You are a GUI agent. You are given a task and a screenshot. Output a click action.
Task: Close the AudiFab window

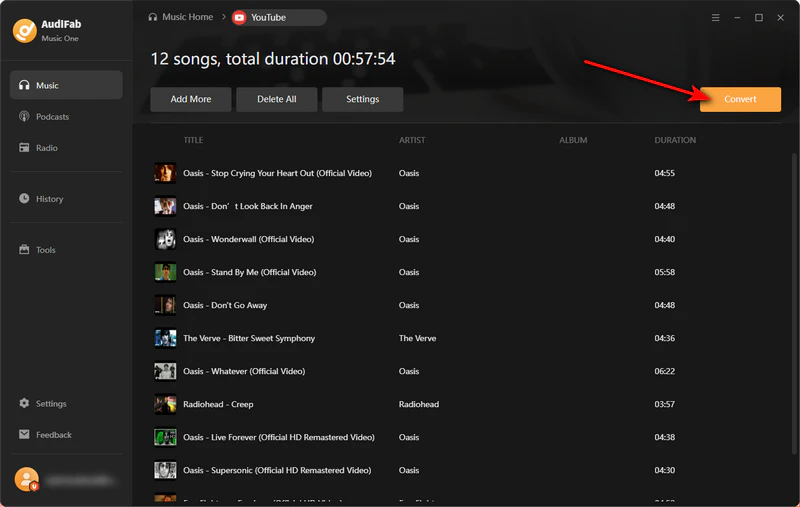[781, 17]
